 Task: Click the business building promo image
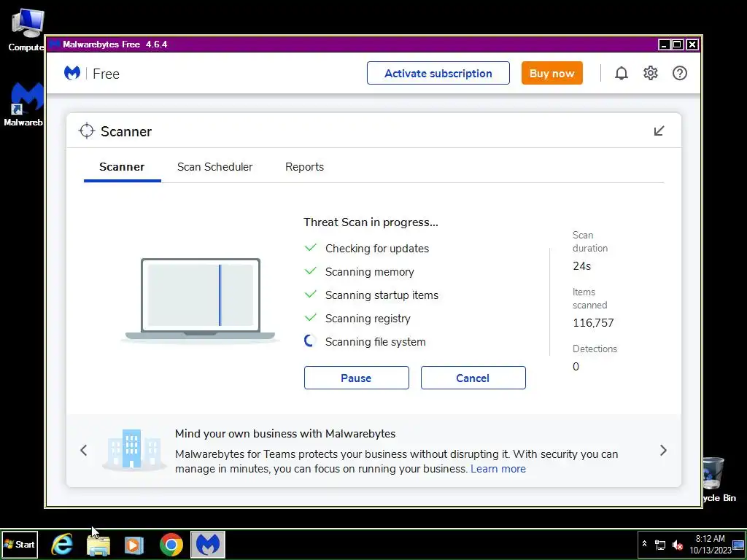[x=133, y=449]
